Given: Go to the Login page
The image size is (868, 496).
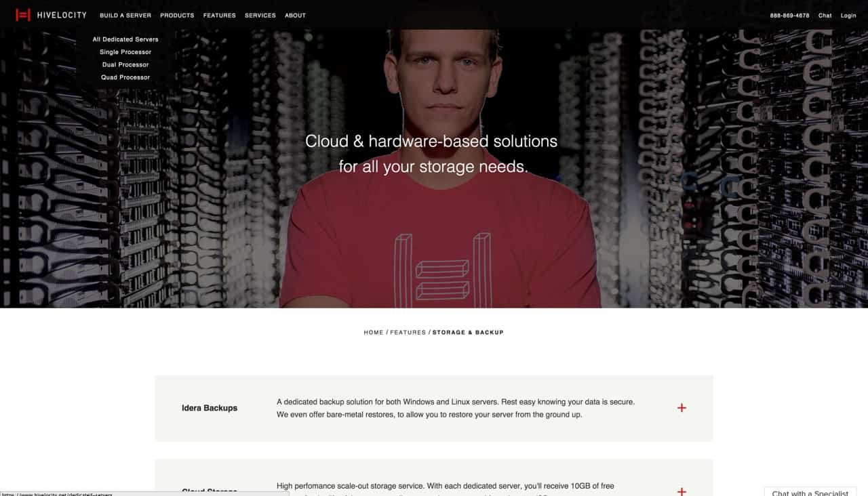Looking at the screenshot, I should coord(848,15).
